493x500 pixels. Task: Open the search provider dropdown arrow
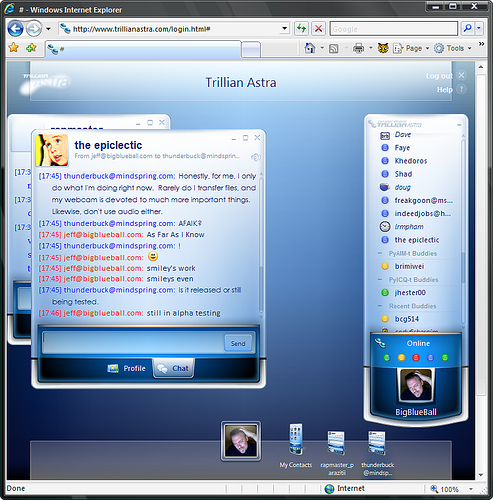click(x=479, y=29)
